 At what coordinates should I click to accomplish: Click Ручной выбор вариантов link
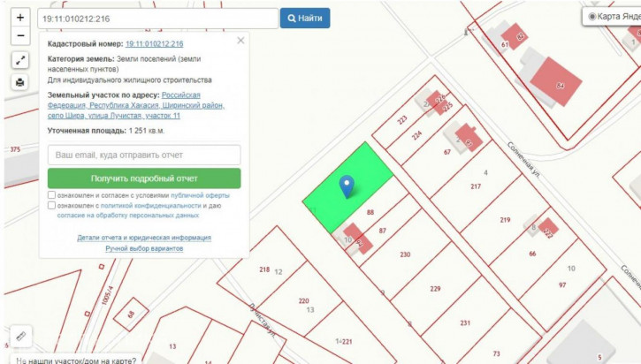pos(143,249)
